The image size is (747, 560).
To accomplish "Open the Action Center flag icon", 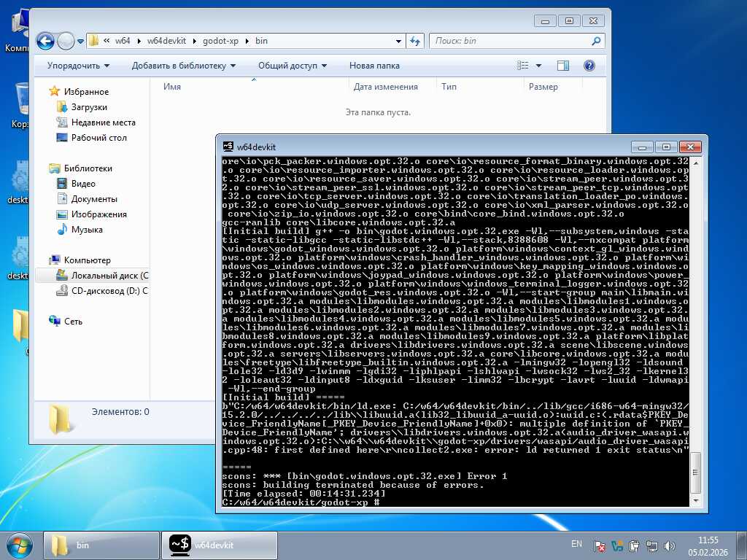I will 600,545.
